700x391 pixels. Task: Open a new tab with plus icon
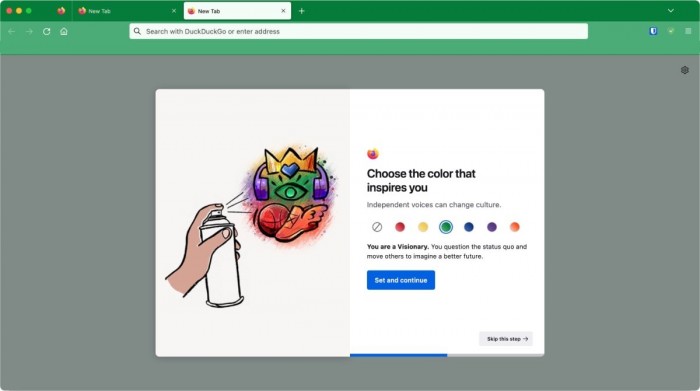pos(302,11)
